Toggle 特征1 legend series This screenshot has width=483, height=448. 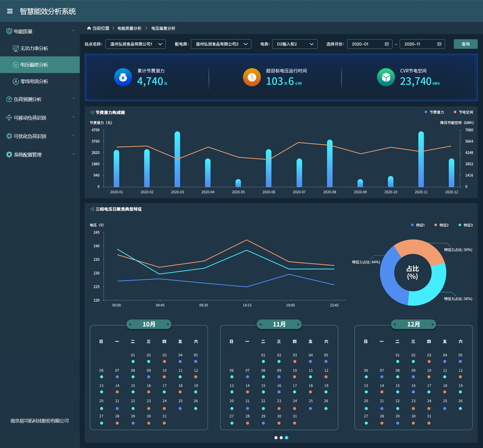click(x=418, y=225)
